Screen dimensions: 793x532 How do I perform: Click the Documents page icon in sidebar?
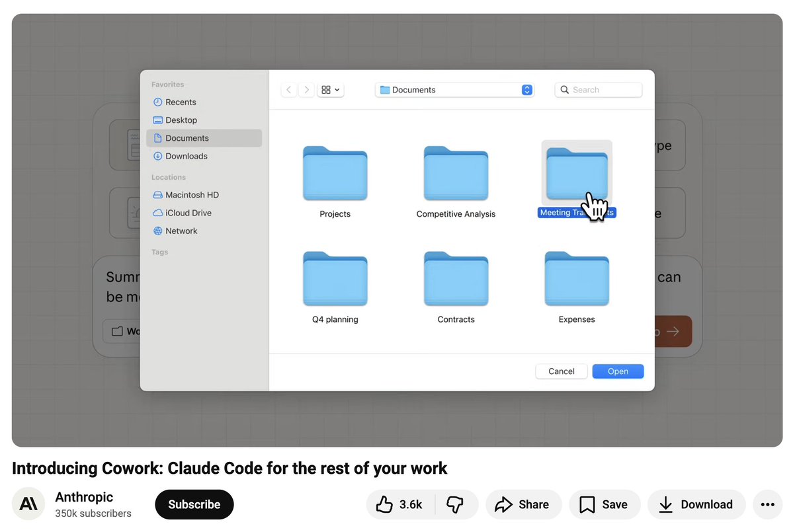click(158, 138)
